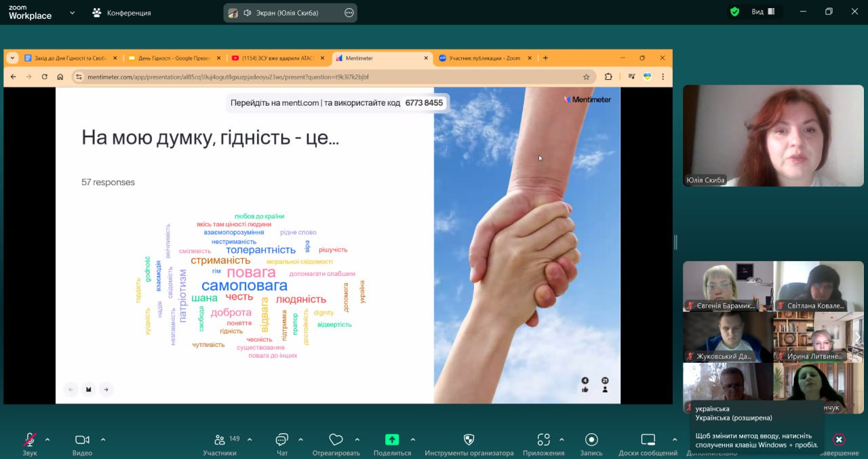This screenshot has height=459, width=868.
Task: Switch to the YouTube ЗСУ вже вдарили tab
Action: point(277,58)
